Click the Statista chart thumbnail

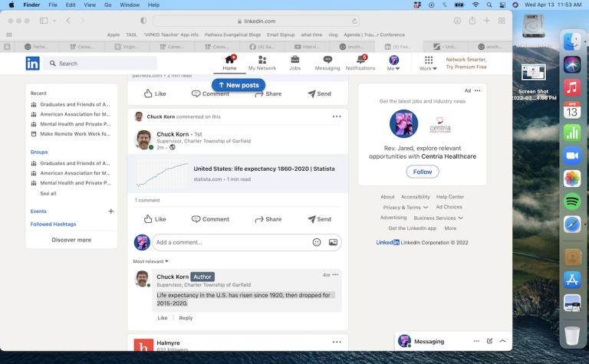tap(163, 174)
